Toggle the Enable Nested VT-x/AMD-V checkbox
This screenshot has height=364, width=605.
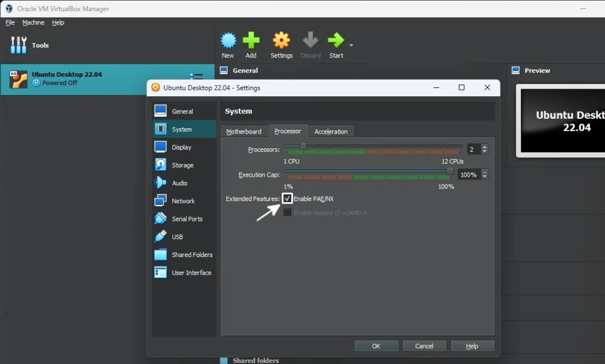pos(287,212)
